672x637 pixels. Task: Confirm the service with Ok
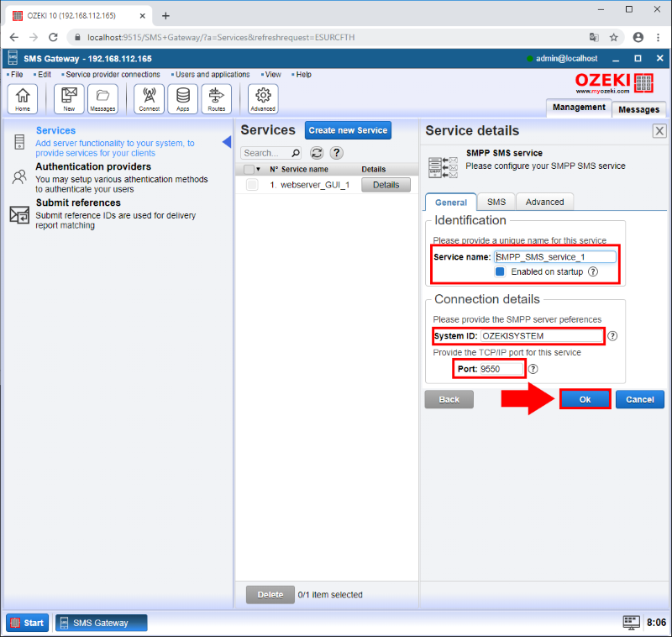coord(585,399)
